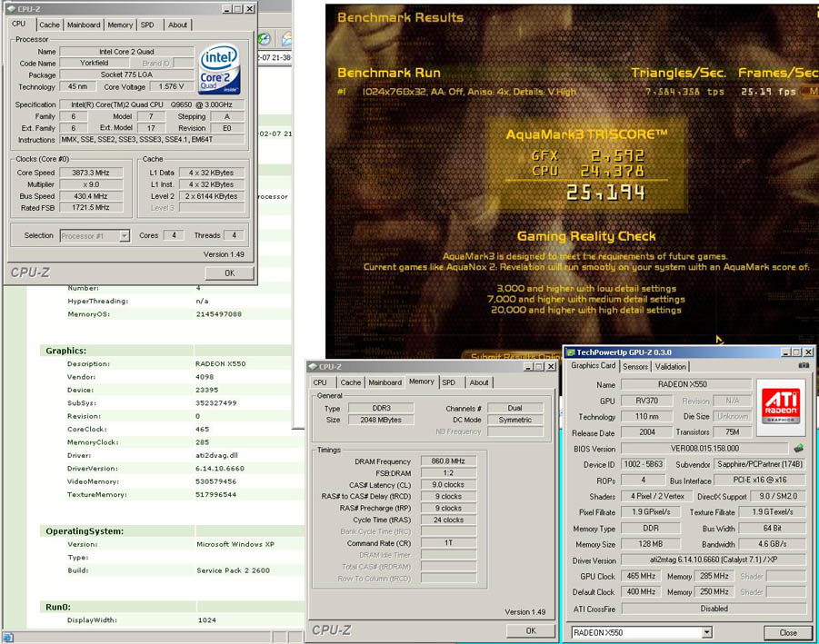Click the GPU value RV370 in GPU-Z

[647, 401]
